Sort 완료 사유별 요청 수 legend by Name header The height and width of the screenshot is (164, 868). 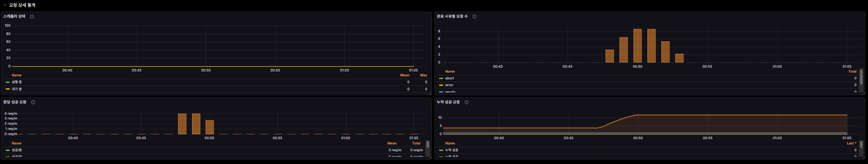pos(450,71)
